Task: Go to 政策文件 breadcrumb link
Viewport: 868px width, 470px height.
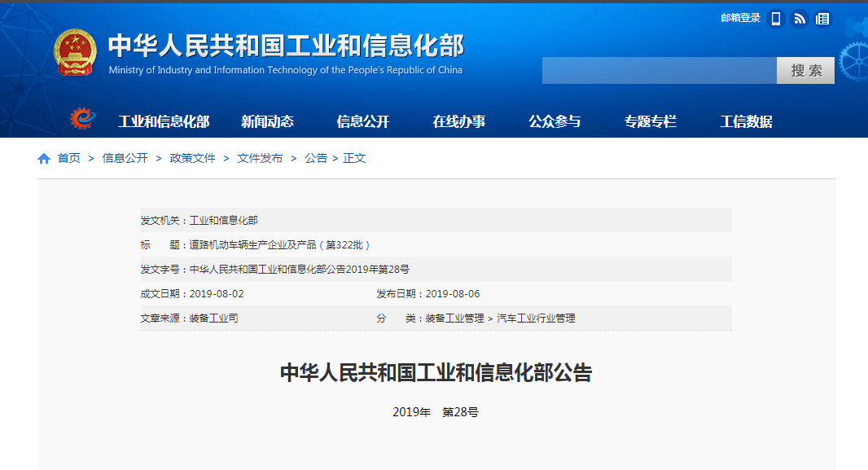Action: click(x=192, y=158)
